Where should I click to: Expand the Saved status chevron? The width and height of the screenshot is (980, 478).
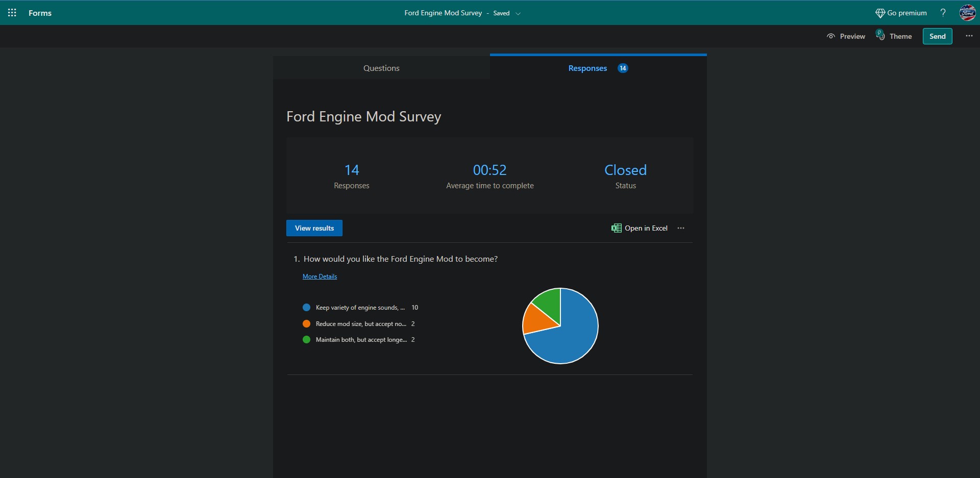pos(518,14)
